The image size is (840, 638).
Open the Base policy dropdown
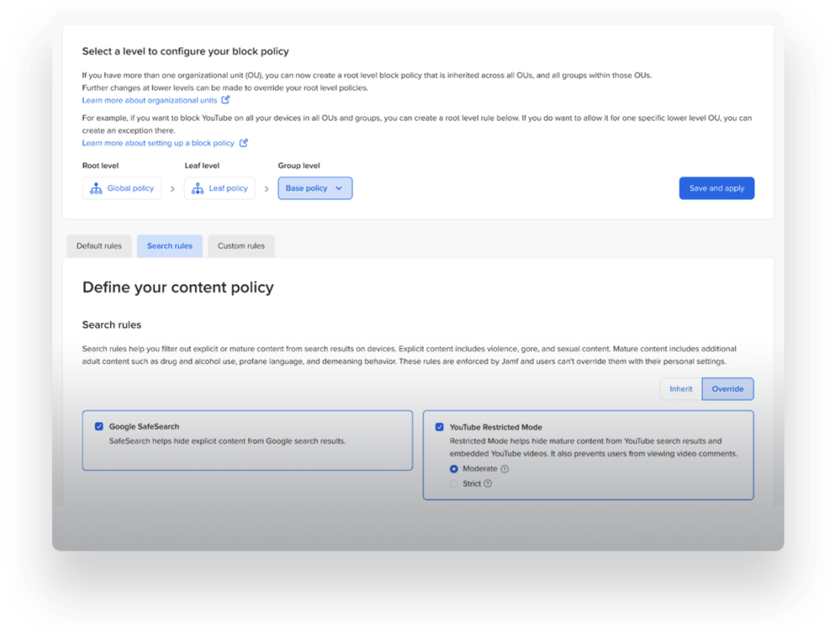(315, 188)
